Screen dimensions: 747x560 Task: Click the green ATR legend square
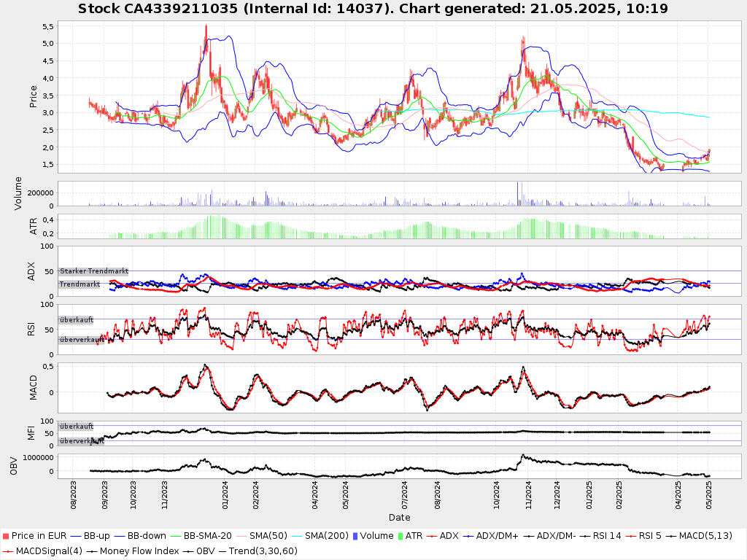(400, 536)
